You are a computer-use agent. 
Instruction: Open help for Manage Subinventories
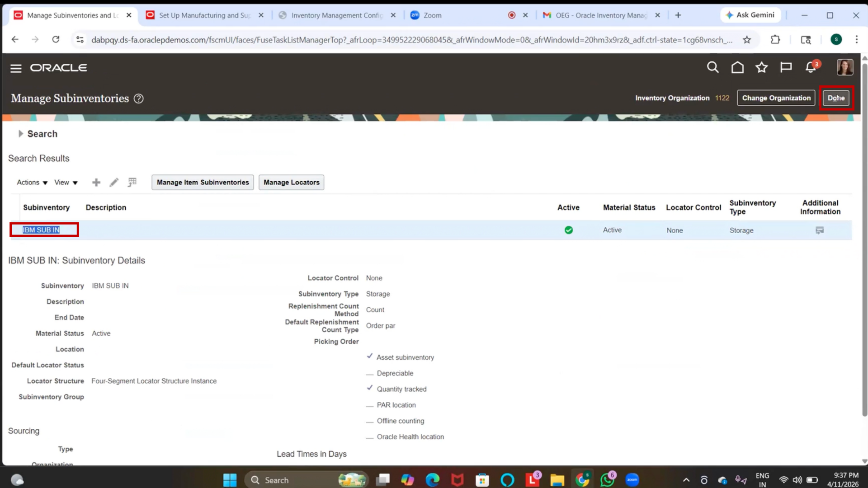(x=139, y=99)
